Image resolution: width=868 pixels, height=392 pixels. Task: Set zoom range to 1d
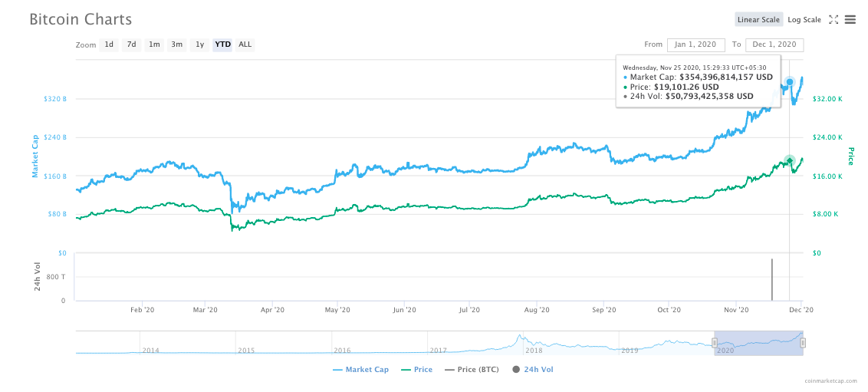[109, 44]
